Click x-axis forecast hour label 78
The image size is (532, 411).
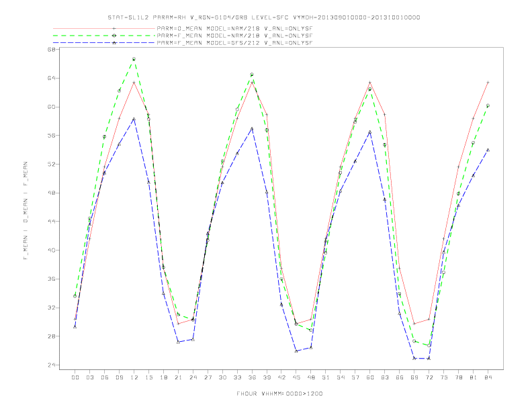tap(458, 377)
